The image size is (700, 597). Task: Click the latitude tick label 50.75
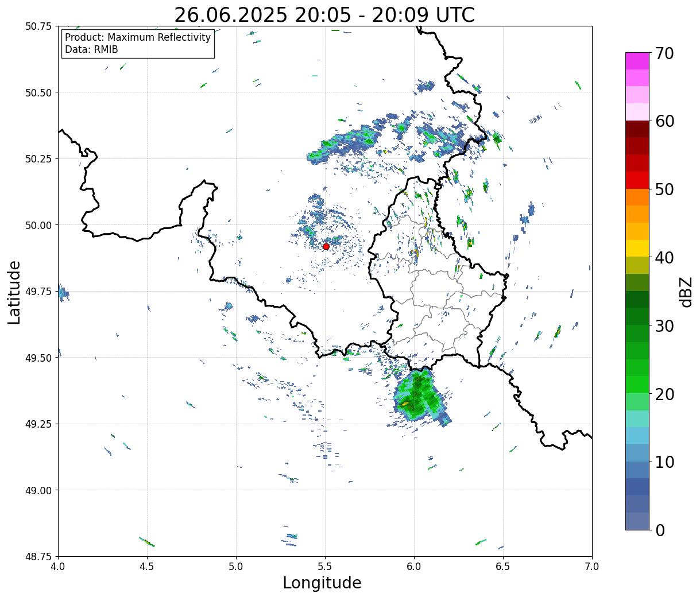(38, 26)
